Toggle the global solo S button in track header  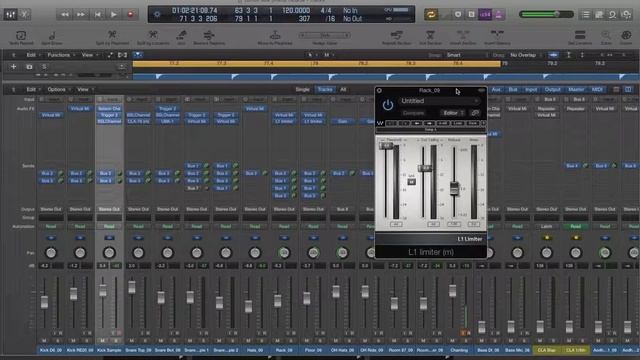click(x=44, y=67)
